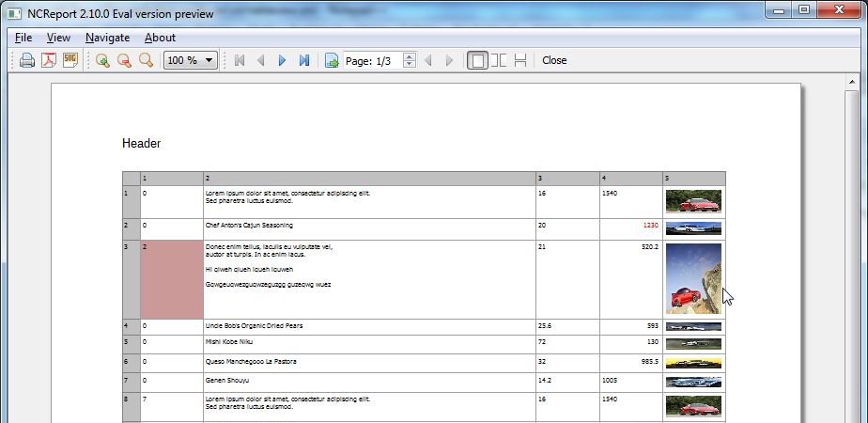
Task: Click the Print icon in toolbar
Action: click(x=26, y=60)
